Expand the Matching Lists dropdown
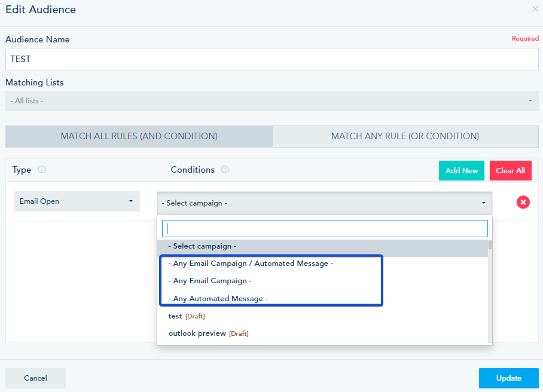 click(x=271, y=101)
